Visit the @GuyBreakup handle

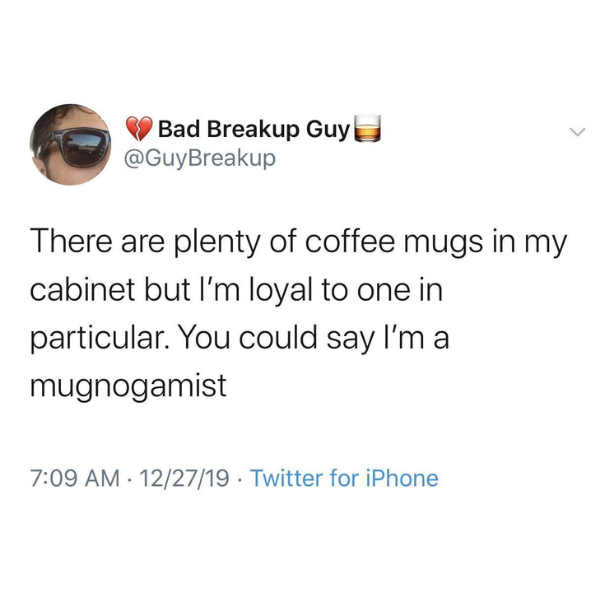click(199, 158)
